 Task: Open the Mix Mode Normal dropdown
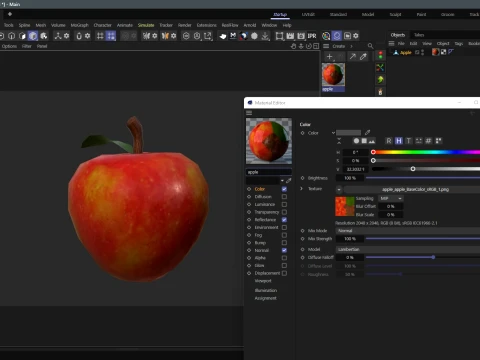(x=407, y=231)
